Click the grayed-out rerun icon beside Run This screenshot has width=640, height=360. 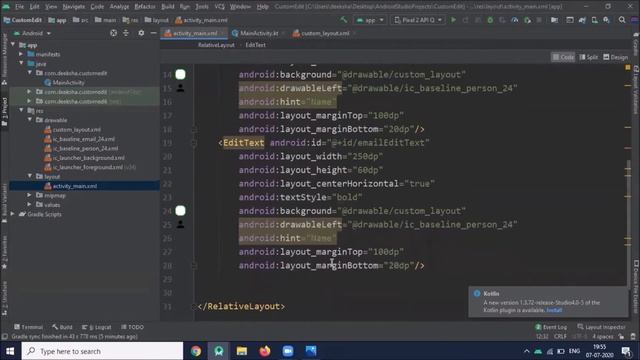[465, 20]
